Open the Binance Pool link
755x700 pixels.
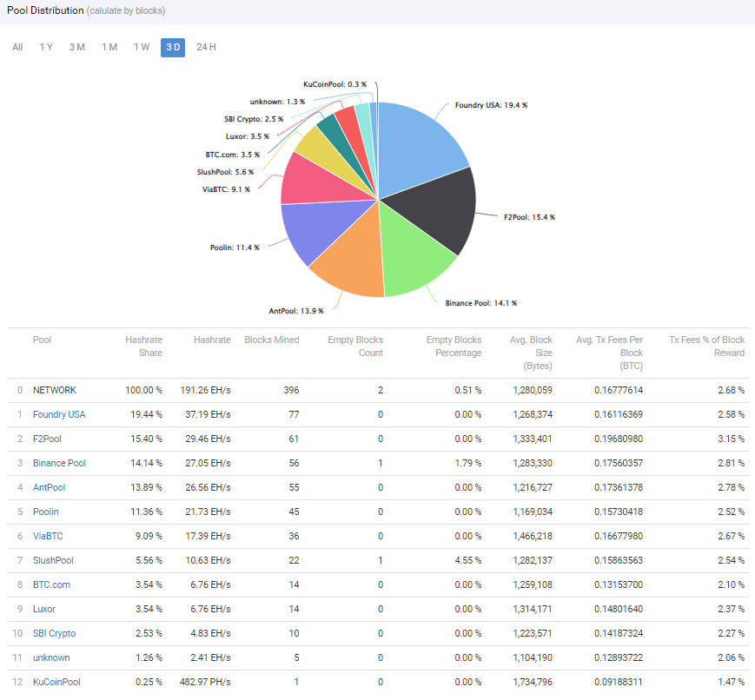[x=59, y=463]
